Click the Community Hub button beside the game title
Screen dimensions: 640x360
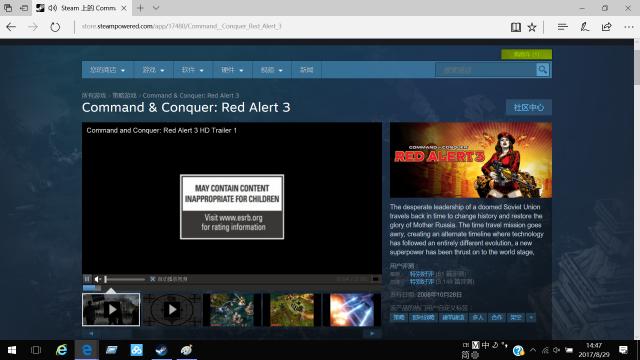click(x=529, y=107)
